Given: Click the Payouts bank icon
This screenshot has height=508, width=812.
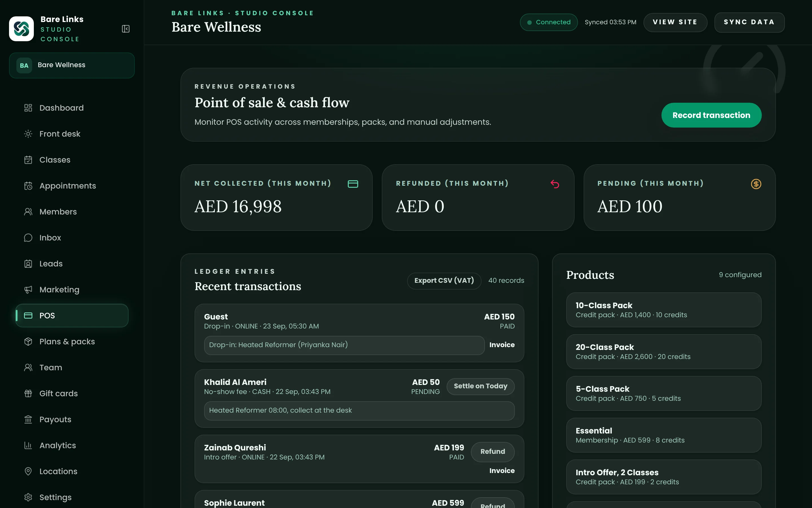Looking at the screenshot, I should tap(28, 419).
